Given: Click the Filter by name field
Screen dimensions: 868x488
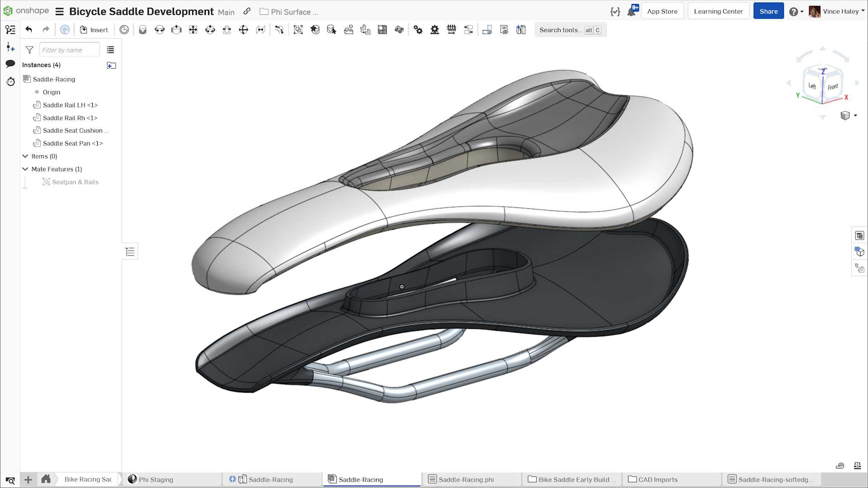Looking at the screenshot, I should point(69,50).
